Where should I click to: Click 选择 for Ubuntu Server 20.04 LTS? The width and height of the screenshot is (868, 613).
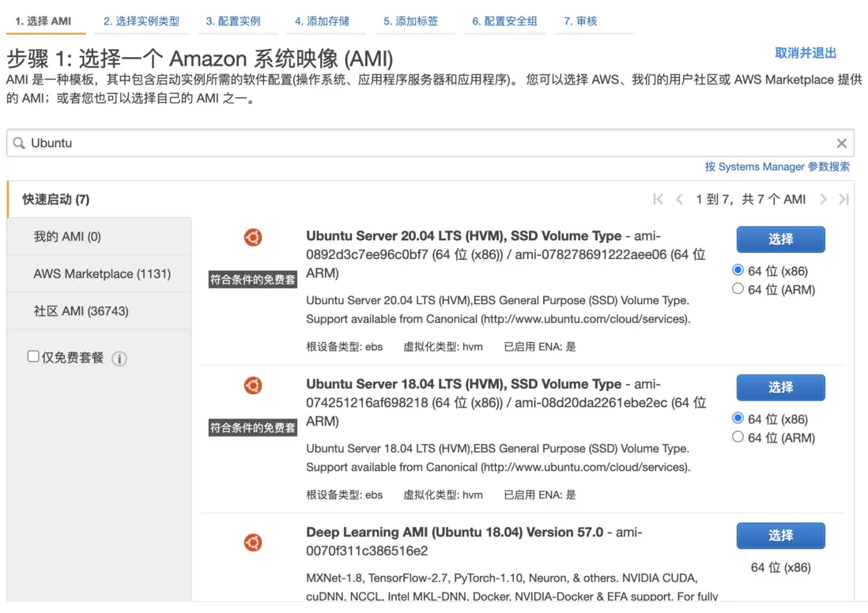[780, 239]
